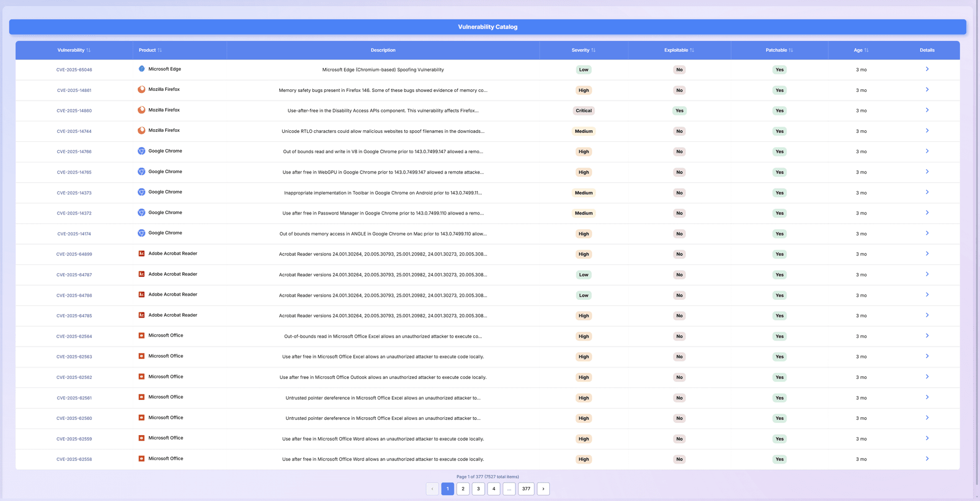This screenshot has width=980, height=501.
Task: Click the Firefox icon in CVE-2025-14860 row
Action: pyautogui.click(x=141, y=110)
